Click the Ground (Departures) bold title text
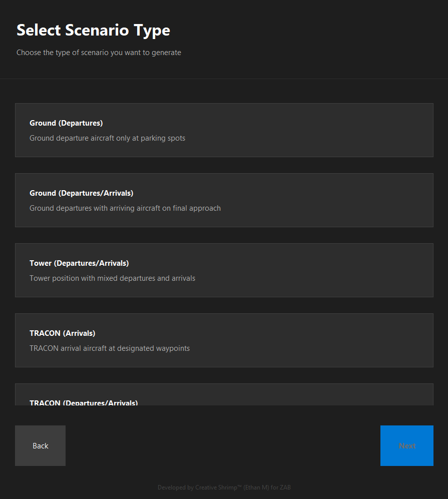 66,123
